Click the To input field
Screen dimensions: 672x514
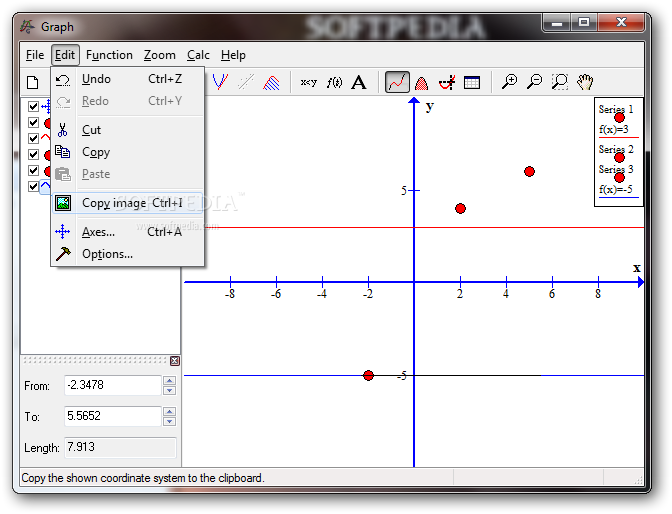pyautogui.click(x=113, y=416)
